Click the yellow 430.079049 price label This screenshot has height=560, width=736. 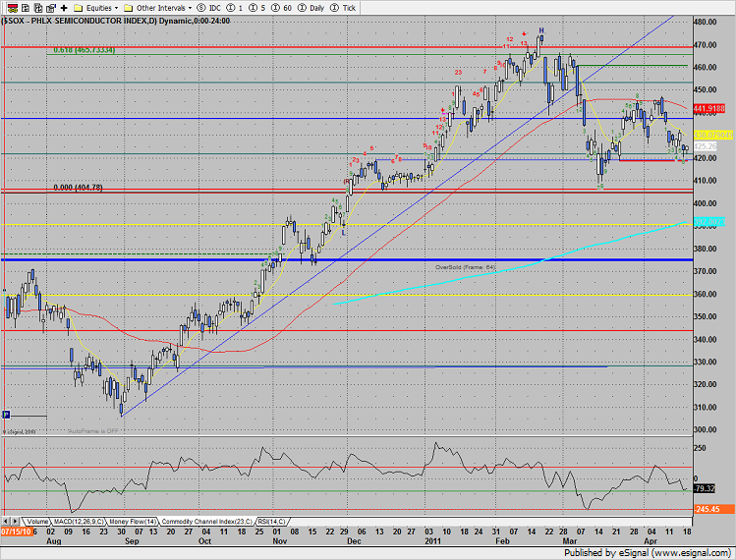(x=713, y=135)
